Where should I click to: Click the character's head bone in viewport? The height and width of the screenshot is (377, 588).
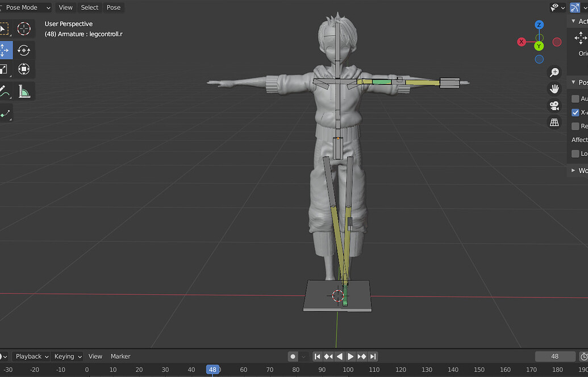(x=338, y=41)
